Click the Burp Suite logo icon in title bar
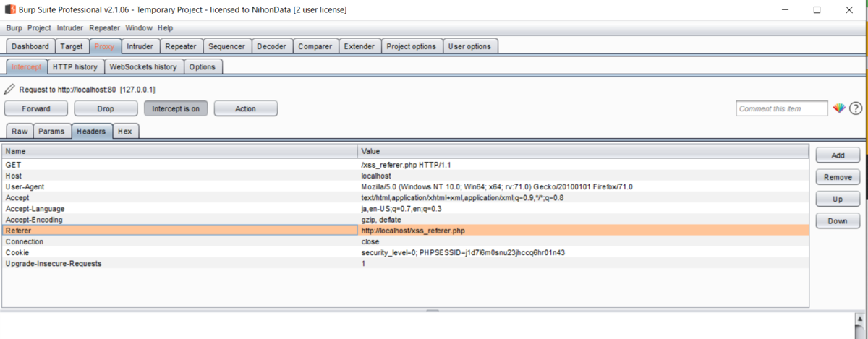This screenshot has width=868, height=339. pyautogui.click(x=10, y=10)
